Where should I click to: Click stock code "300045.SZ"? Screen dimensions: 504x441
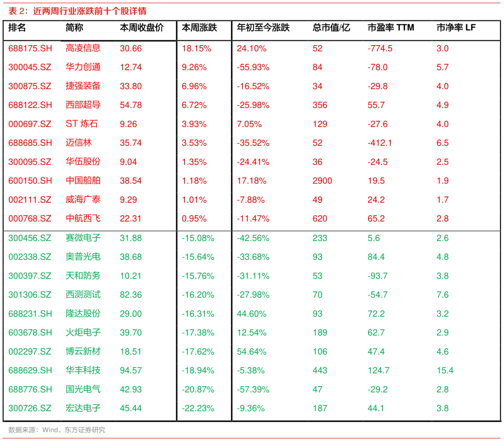(x=30, y=67)
